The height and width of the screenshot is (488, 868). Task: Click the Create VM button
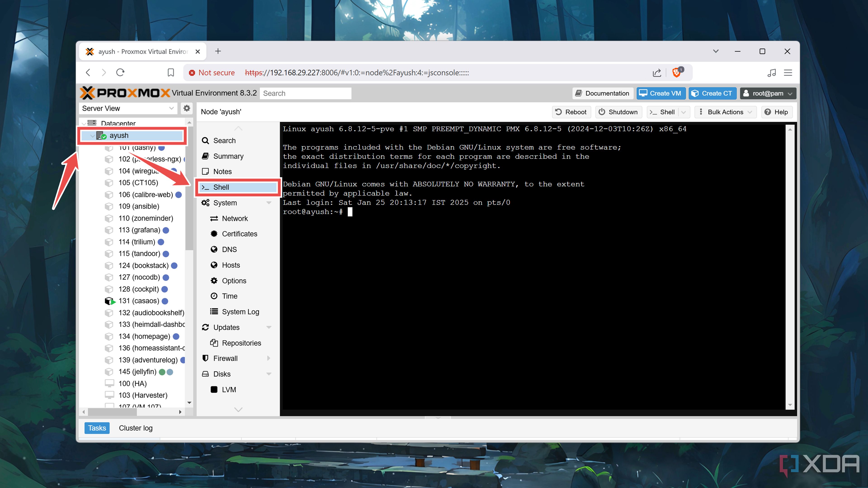point(661,93)
